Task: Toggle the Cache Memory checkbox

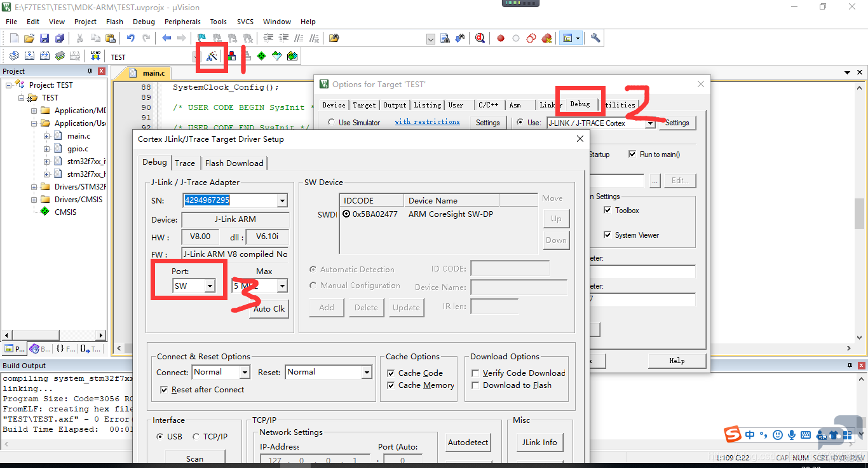Action: 391,385
